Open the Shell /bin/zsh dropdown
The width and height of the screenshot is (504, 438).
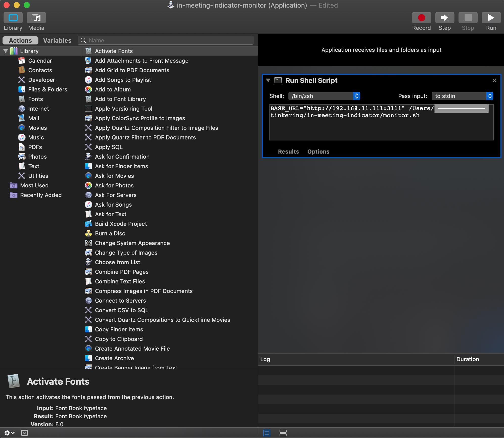tap(324, 96)
